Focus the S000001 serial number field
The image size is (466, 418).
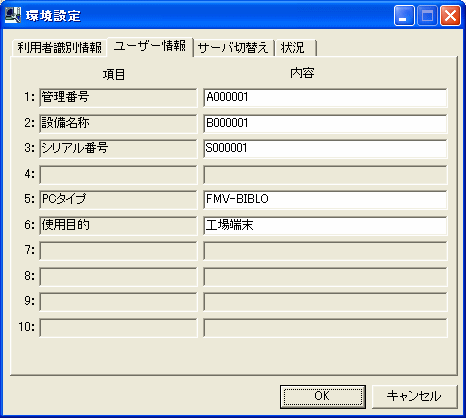click(x=325, y=149)
